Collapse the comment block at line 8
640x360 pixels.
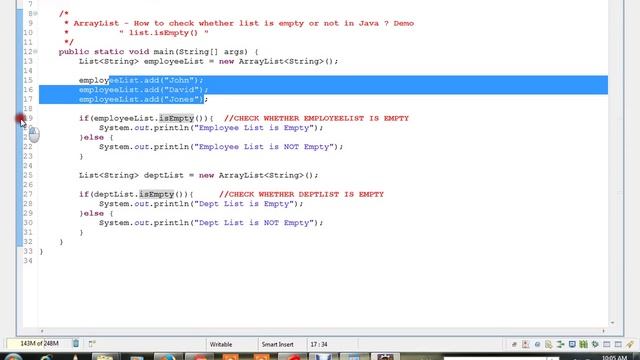36,13
